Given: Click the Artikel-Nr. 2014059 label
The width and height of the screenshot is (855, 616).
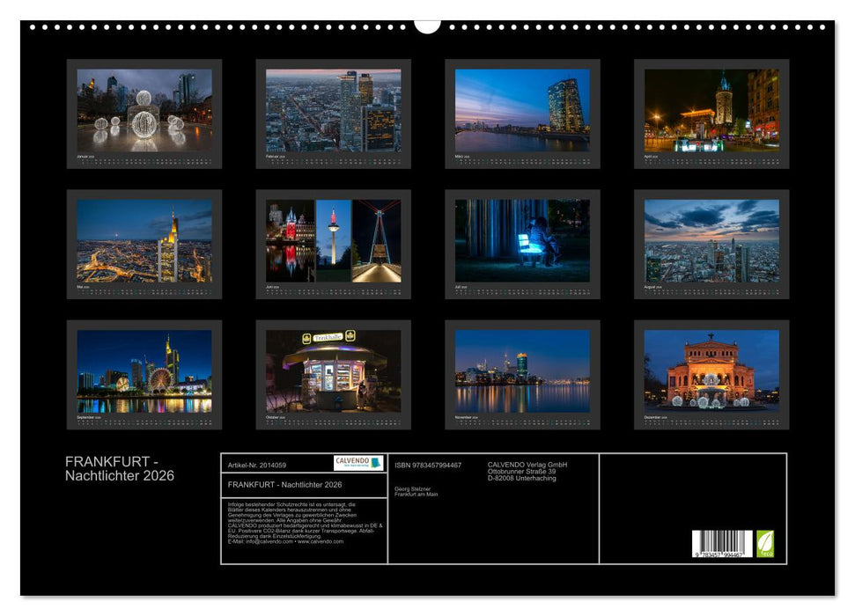Looking at the screenshot, I should tap(256, 465).
